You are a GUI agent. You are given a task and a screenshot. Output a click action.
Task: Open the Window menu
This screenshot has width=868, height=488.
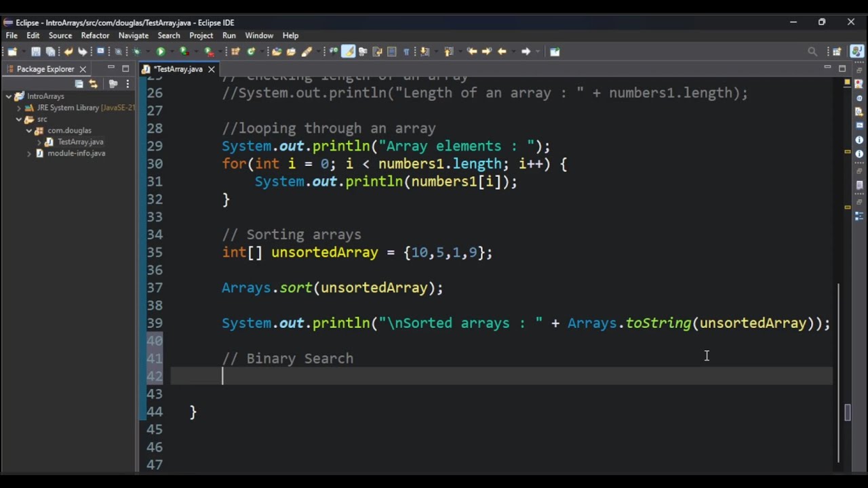(259, 35)
